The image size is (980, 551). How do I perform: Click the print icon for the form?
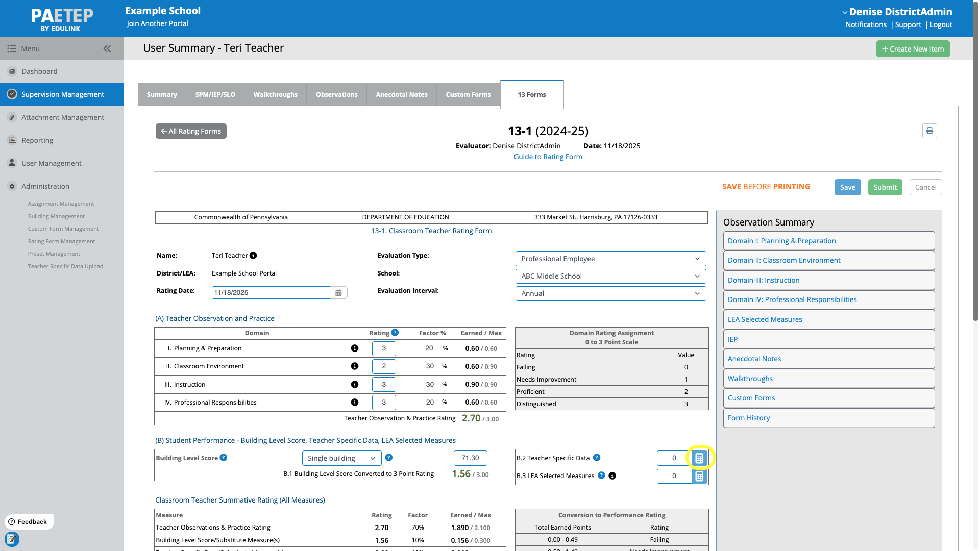[x=929, y=131]
